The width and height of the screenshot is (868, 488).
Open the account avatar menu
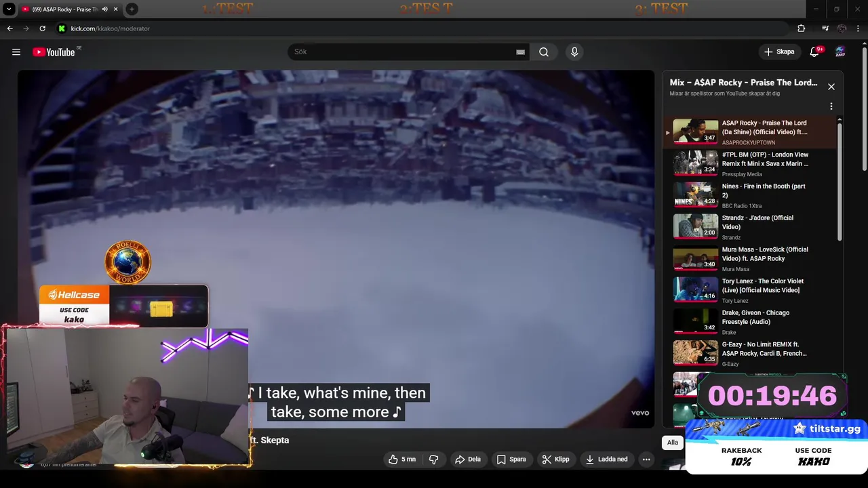[x=840, y=52]
